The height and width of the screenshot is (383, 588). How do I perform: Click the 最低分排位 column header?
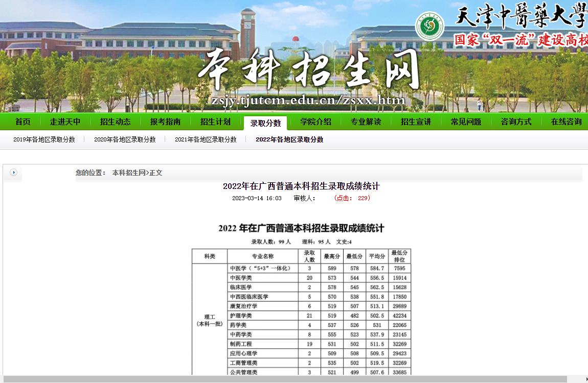(399, 256)
